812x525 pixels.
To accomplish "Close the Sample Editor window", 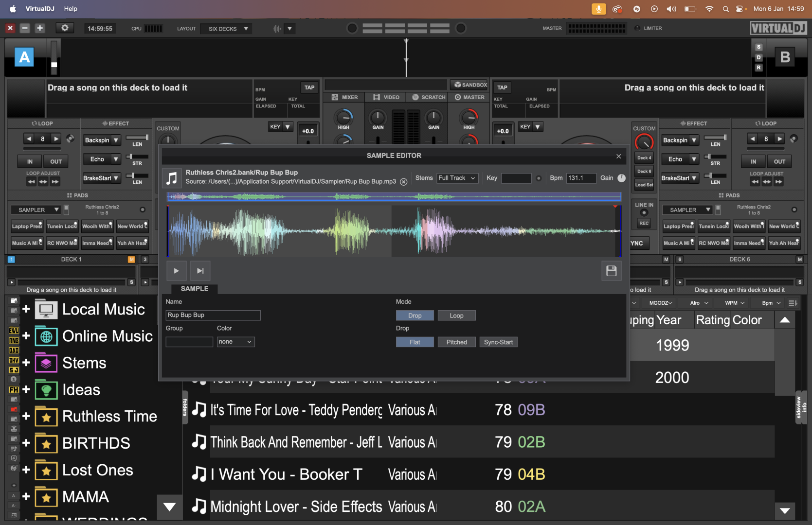I will pyautogui.click(x=618, y=156).
